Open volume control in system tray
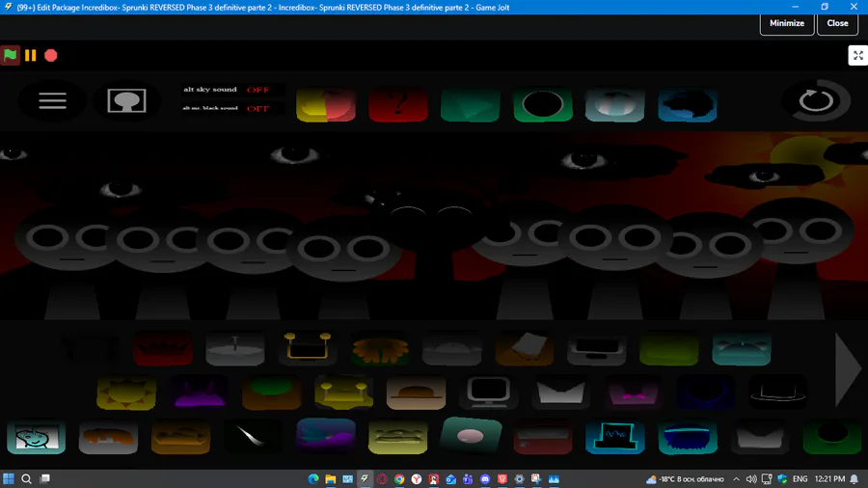The image size is (868, 488). pos(751,478)
